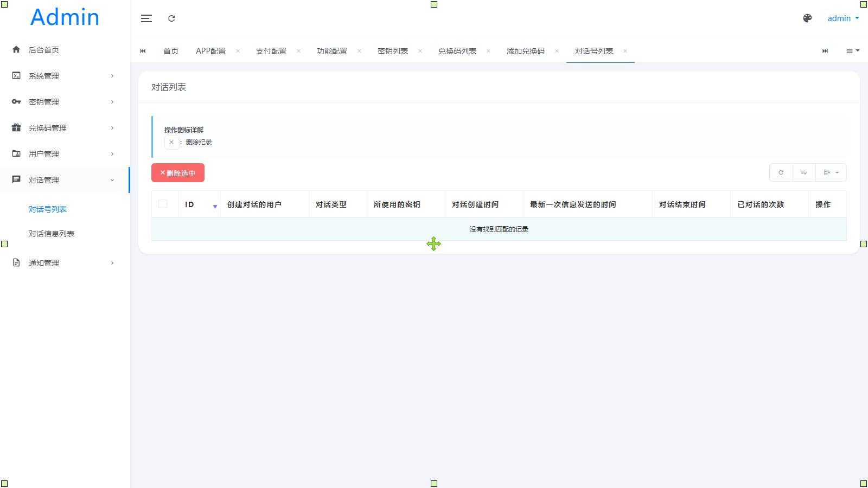The image size is (868, 488).
Task: Close the 兑换码列表 tab
Action: [488, 51]
